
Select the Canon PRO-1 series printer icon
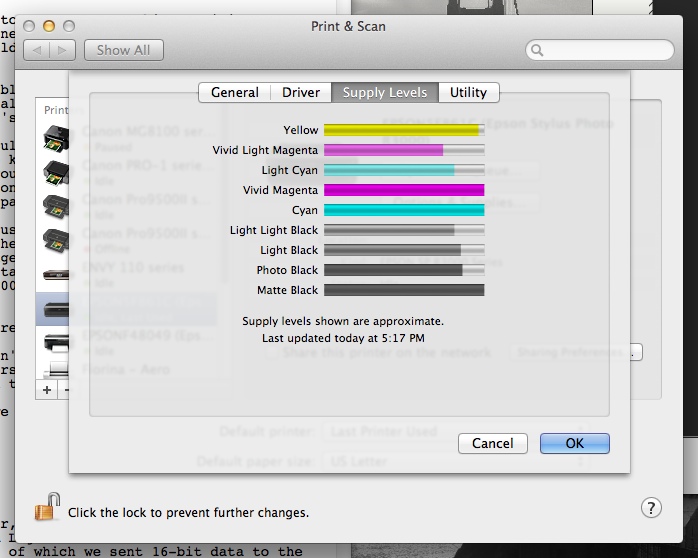[x=56, y=172]
